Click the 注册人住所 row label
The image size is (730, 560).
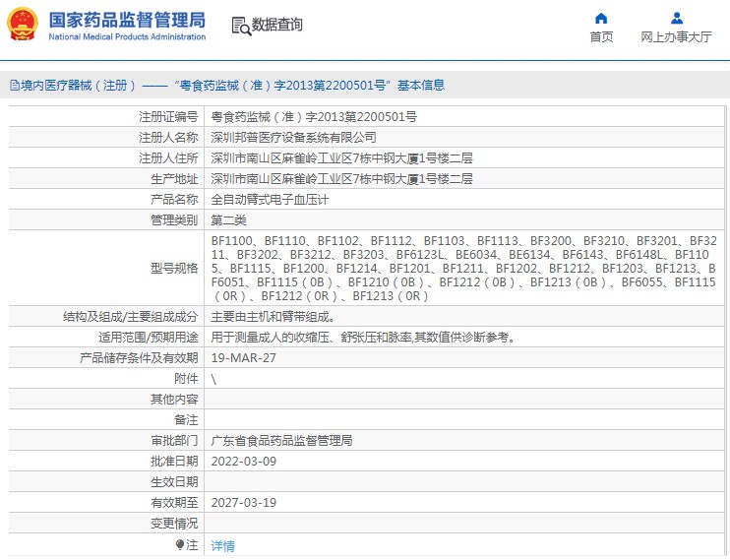click(168, 157)
